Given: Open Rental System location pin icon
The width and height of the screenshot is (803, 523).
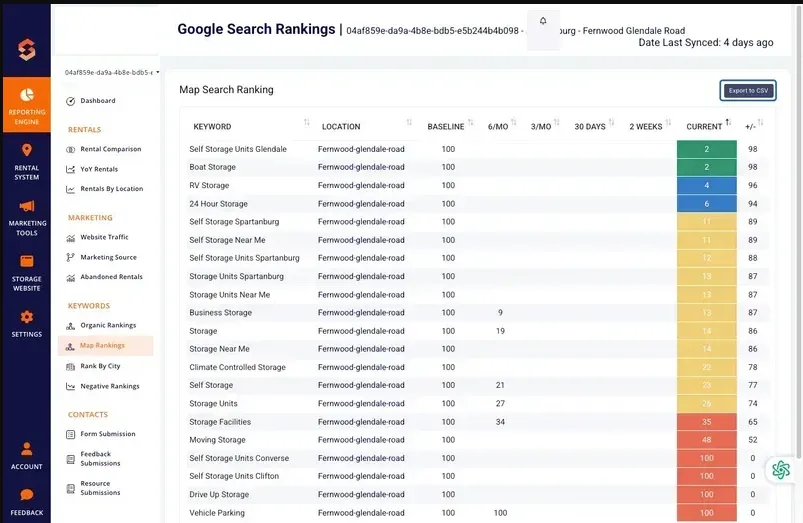Looking at the screenshot, I should click(27, 150).
